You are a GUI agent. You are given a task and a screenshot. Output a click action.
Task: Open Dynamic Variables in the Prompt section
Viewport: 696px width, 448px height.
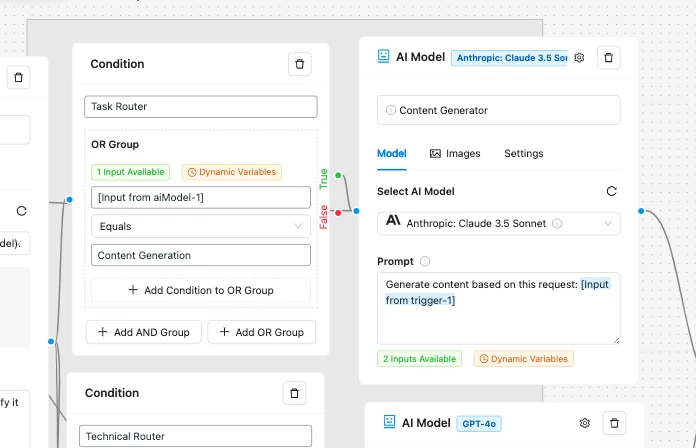[523, 359]
